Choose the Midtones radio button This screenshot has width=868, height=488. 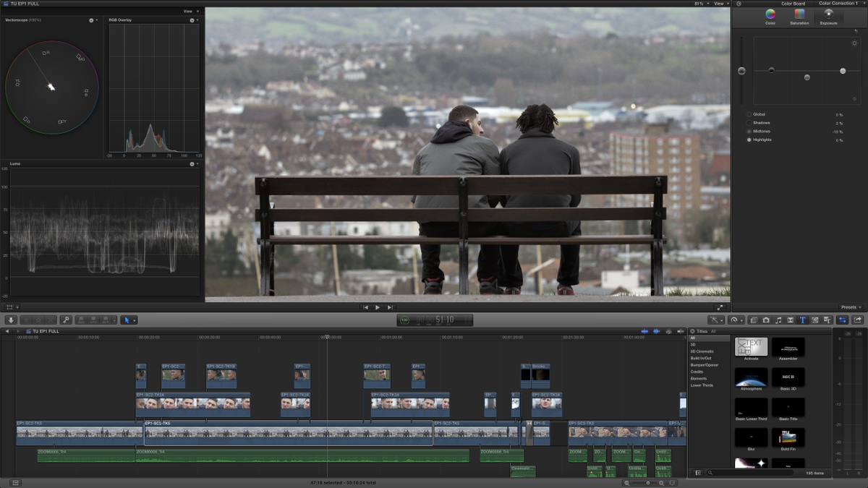749,132
